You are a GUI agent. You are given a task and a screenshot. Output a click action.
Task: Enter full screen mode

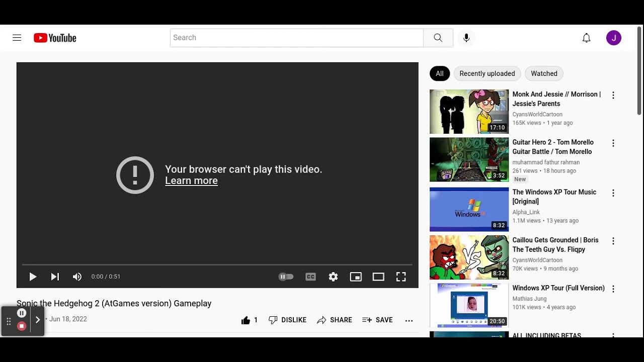401,277
